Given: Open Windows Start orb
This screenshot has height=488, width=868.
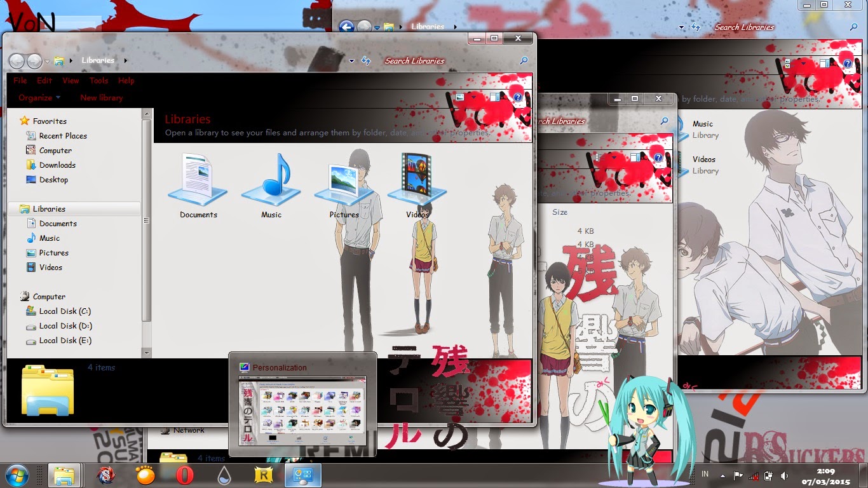Looking at the screenshot, I should click(18, 475).
